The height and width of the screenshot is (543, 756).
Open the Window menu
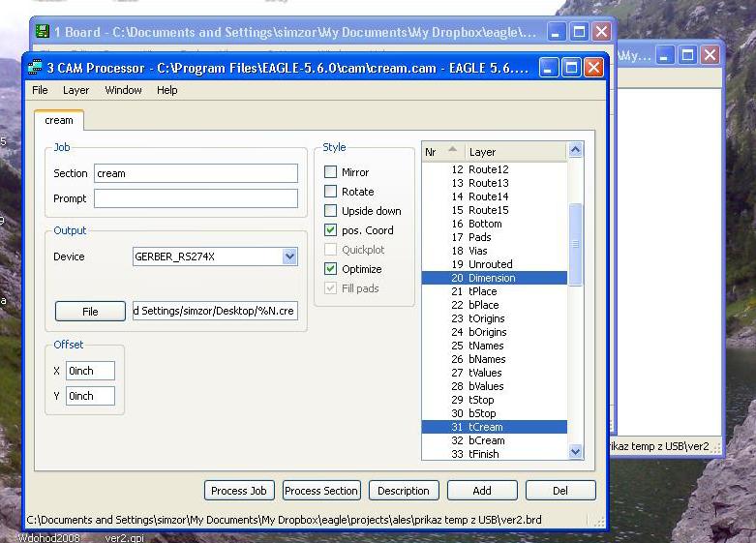pyautogui.click(x=124, y=90)
